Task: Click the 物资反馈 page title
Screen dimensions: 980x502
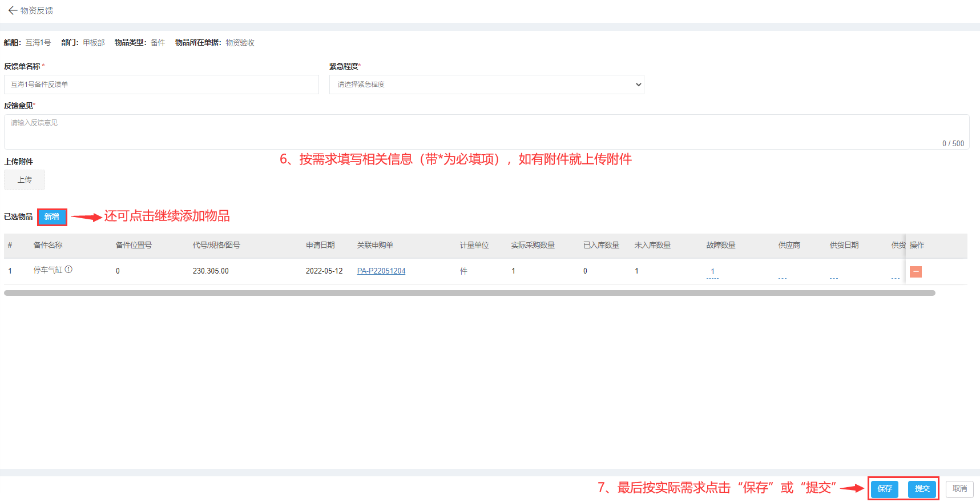Action: (37, 11)
